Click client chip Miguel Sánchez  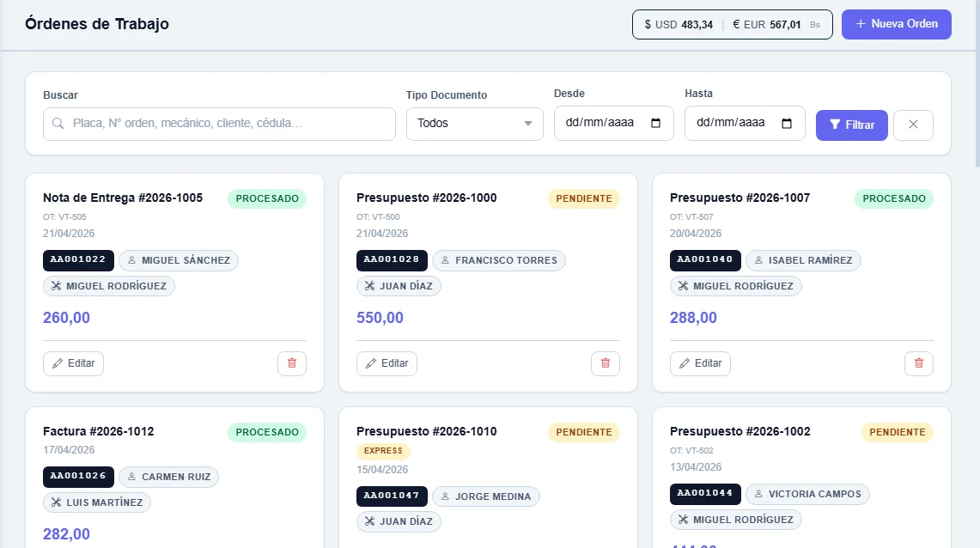click(x=179, y=260)
